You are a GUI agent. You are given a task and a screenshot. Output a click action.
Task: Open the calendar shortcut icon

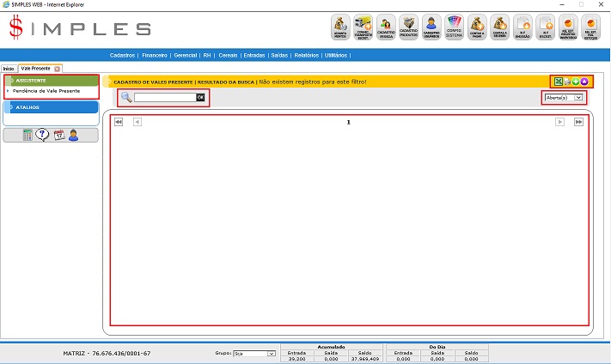(58, 135)
